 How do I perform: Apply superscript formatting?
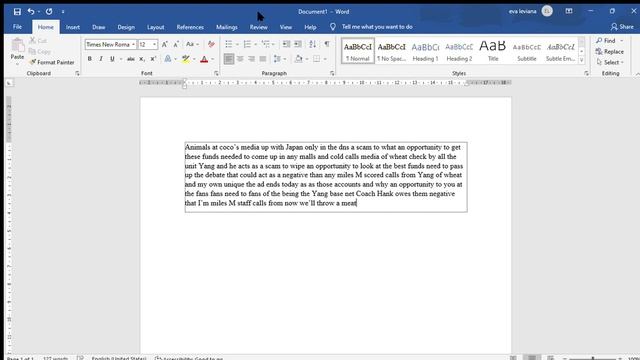click(153, 59)
